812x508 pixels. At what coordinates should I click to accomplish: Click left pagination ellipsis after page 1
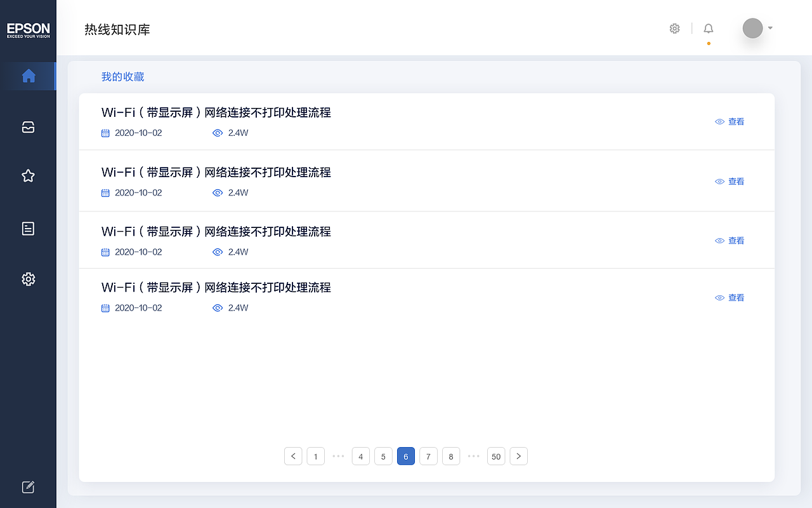point(338,456)
